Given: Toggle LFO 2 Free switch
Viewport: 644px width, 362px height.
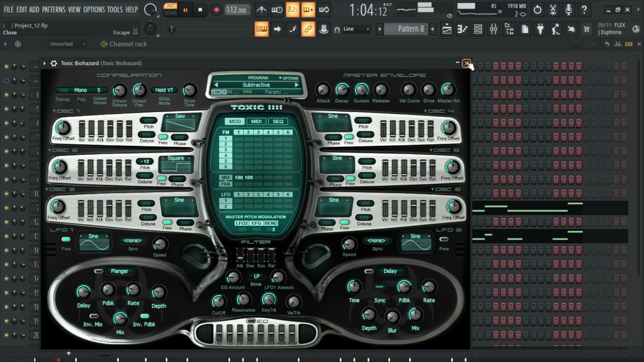Looking at the screenshot, I should [443, 239].
